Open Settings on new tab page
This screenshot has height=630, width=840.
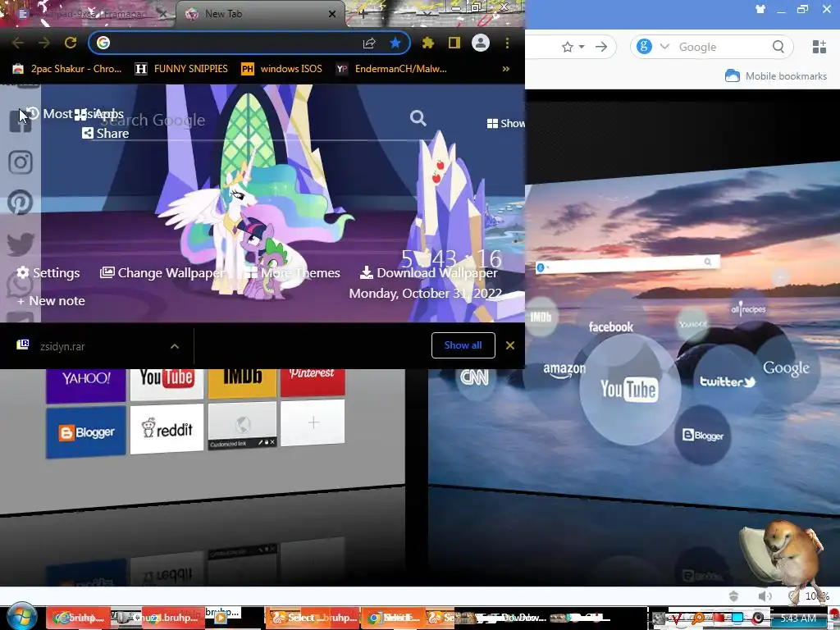[x=48, y=272]
